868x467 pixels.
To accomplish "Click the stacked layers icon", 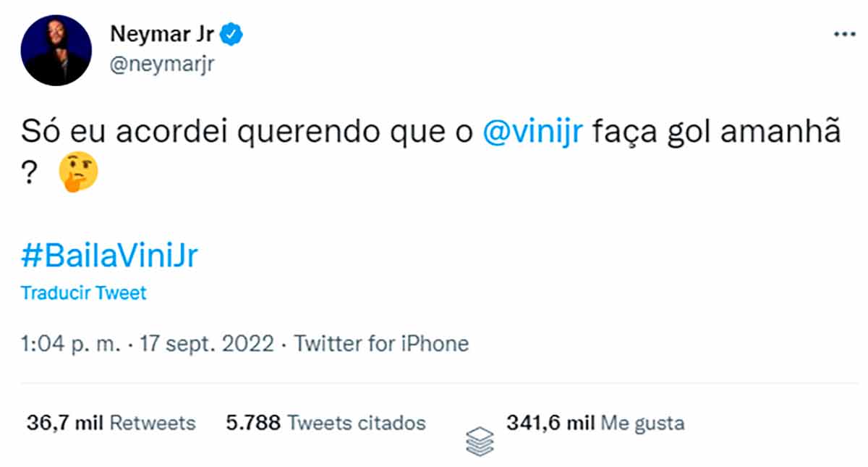I will coord(480,440).
